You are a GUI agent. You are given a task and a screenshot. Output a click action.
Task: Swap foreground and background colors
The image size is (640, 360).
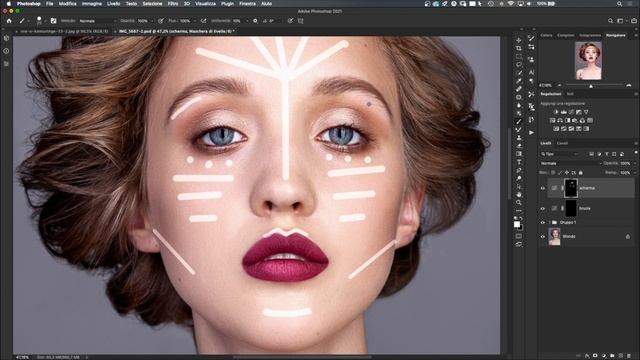(521, 219)
